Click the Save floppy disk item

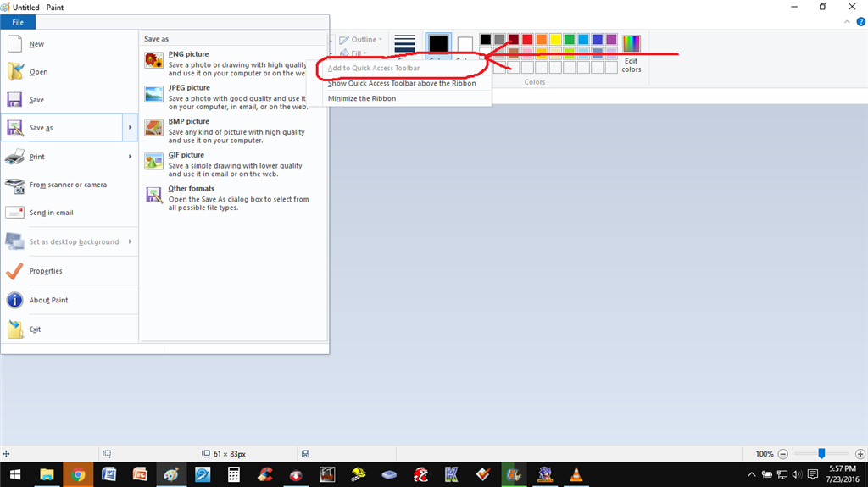click(x=70, y=100)
